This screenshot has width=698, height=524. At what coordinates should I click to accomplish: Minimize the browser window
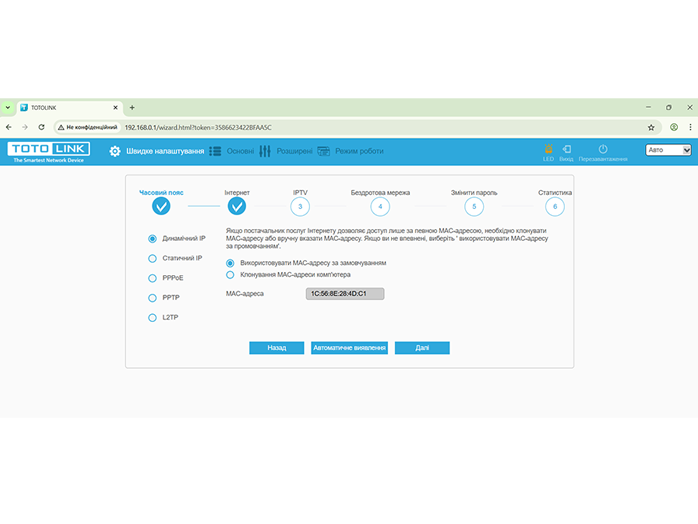click(648, 107)
